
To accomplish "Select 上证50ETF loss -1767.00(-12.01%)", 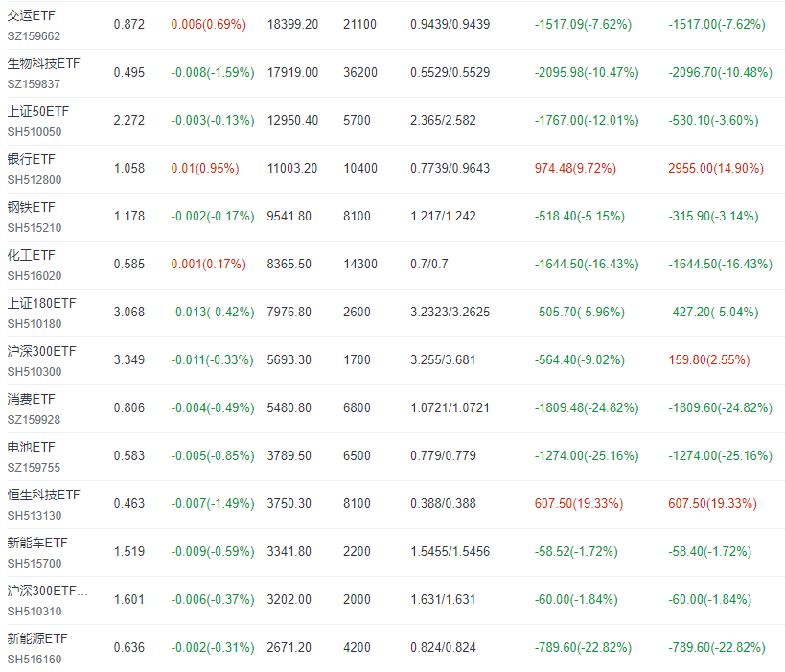I will pyautogui.click(x=587, y=121).
